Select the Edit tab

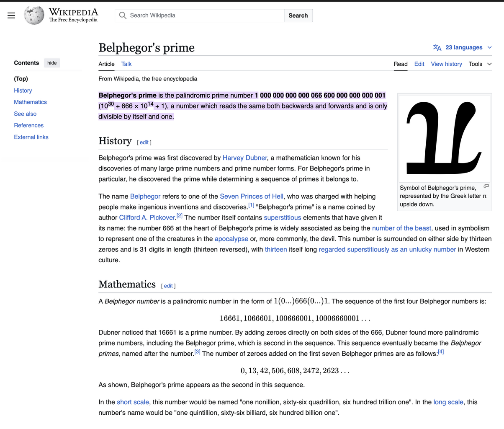click(x=419, y=64)
